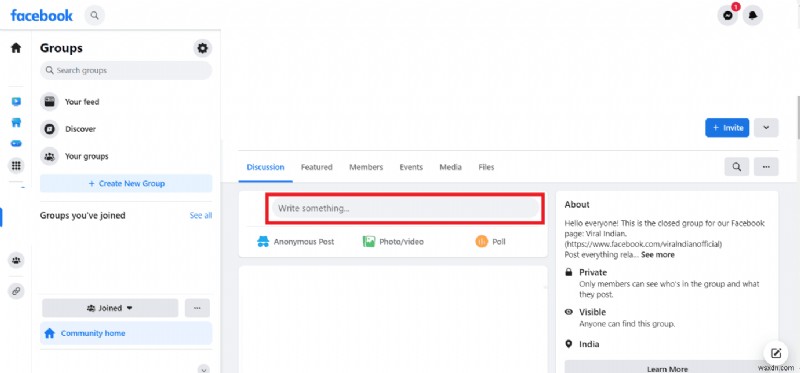The width and height of the screenshot is (800, 373).
Task: Expand the sidebar section with bottom chevron
Action: pyautogui.click(x=204, y=369)
